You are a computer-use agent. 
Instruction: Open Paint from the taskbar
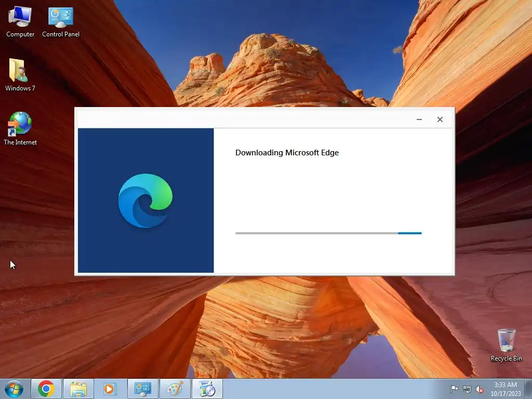(175, 389)
